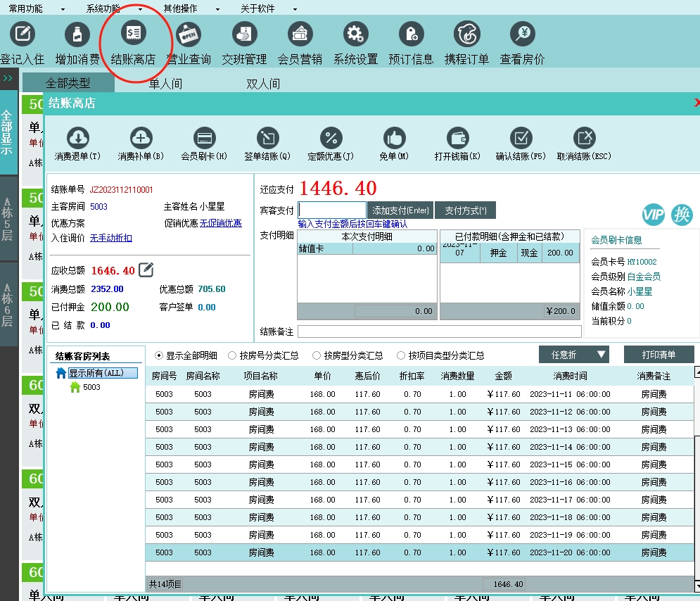This screenshot has height=601, width=700.
Task: Select 按房号分类汇总 radio option
Action: coord(232,355)
